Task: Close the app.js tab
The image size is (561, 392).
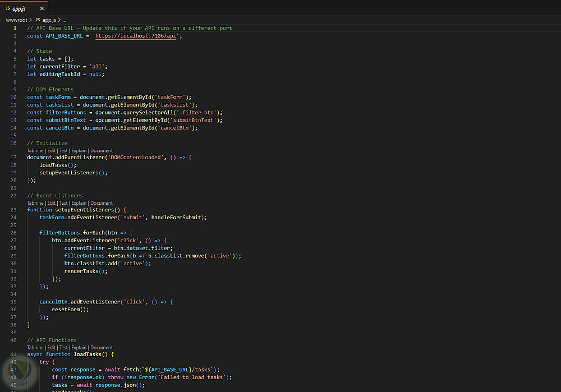Action: click(42, 8)
